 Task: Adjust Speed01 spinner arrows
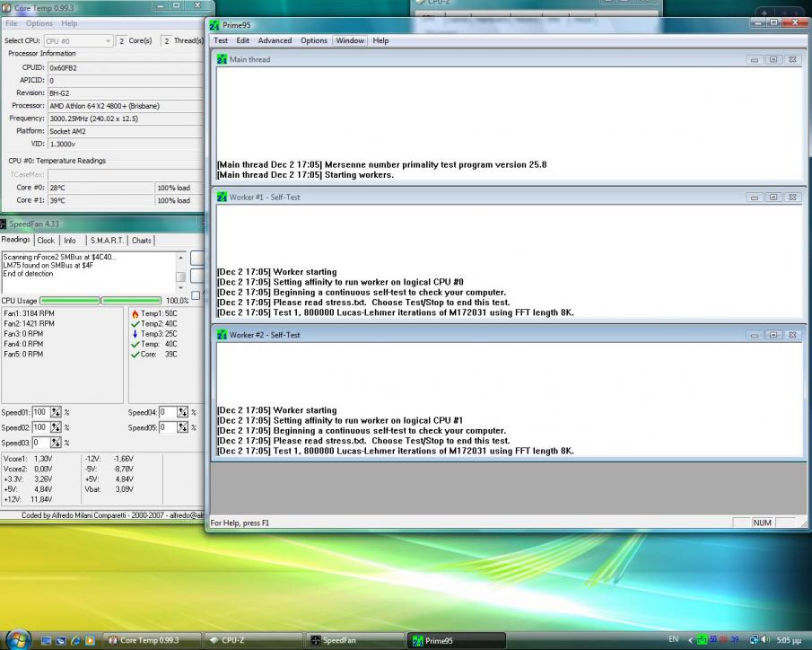pyautogui.click(x=56, y=412)
